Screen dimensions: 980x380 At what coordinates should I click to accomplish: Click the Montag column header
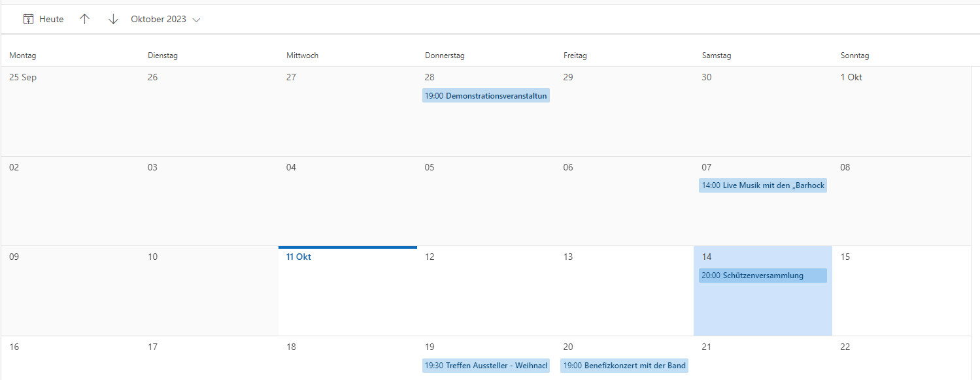click(x=23, y=55)
